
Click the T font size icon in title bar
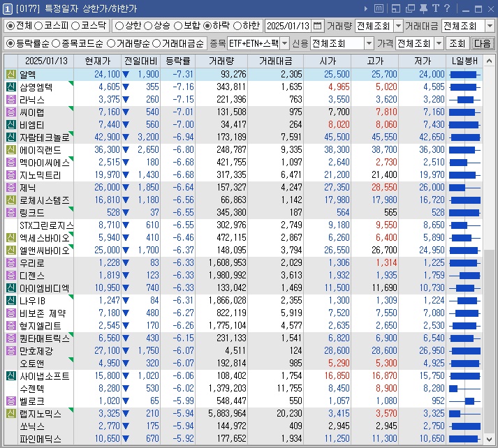click(435, 8)
